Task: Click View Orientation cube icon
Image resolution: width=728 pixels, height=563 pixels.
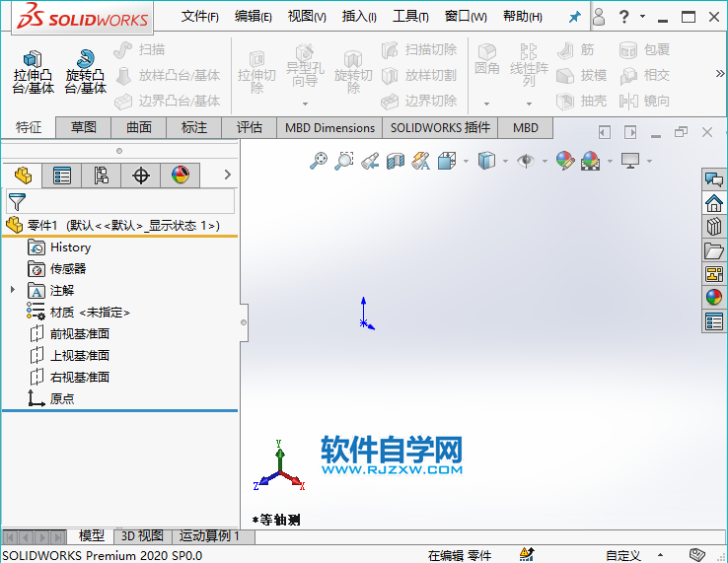Action: tap(447, 161)
